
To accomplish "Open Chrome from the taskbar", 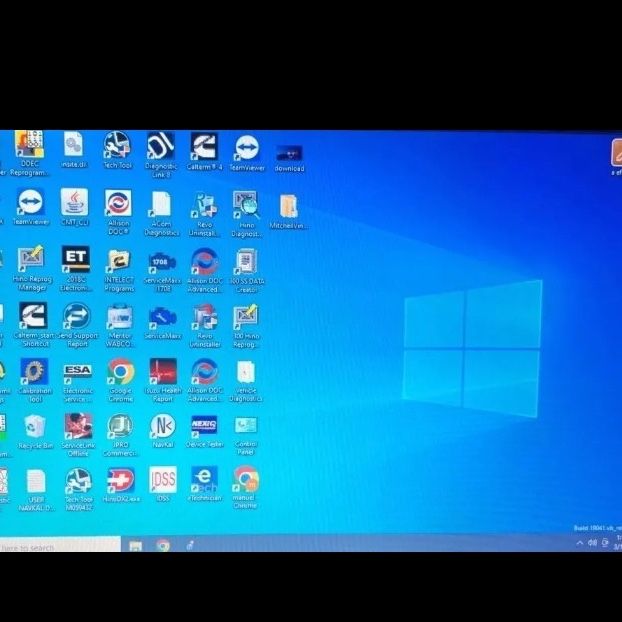I will click(x=163, y=546).
